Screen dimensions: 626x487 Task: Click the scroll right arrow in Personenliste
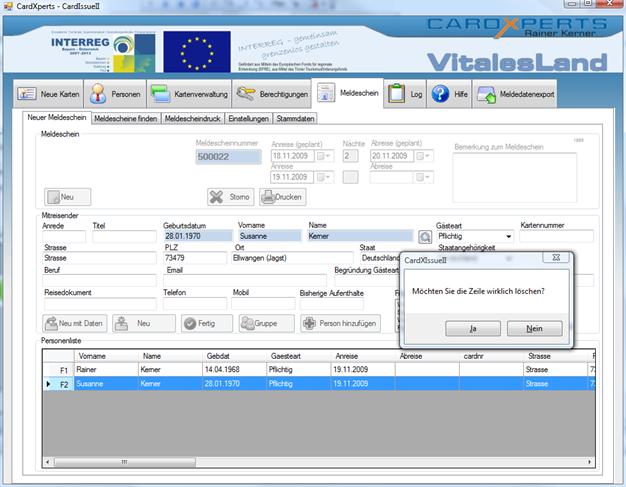(590, 462)
